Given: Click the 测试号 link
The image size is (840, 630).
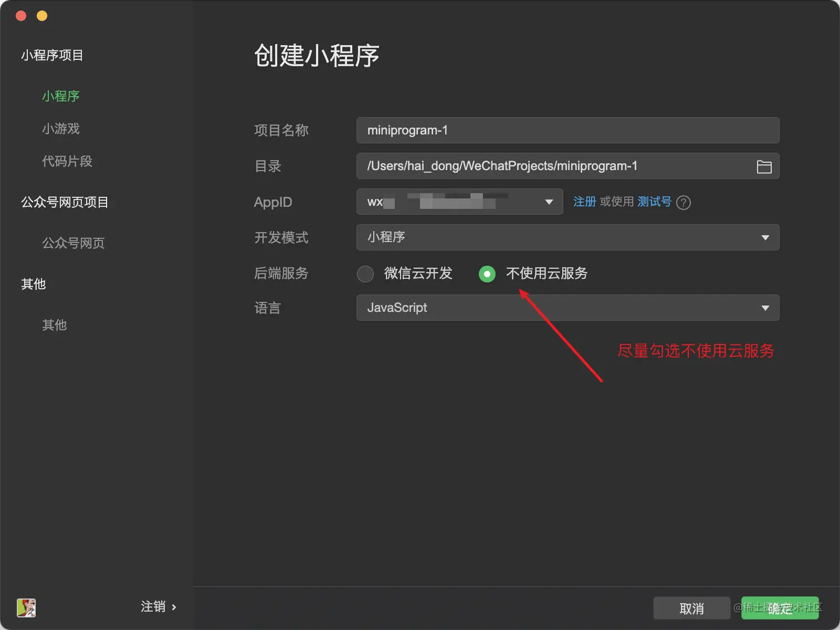Looking at the screenshot, I should (654, 202).
